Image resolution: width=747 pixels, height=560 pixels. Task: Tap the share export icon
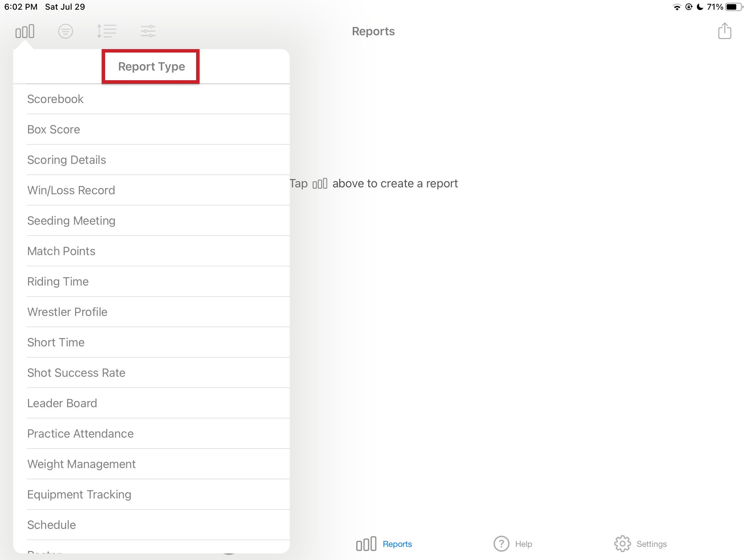(x=725, y=31)
